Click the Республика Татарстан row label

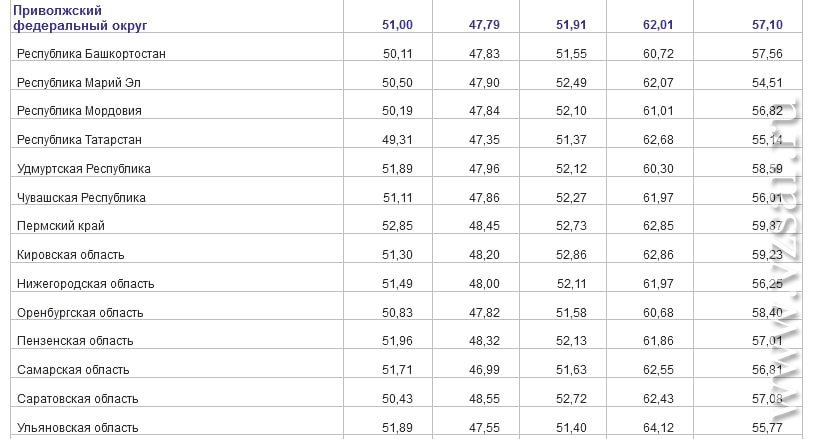[79, 140]
